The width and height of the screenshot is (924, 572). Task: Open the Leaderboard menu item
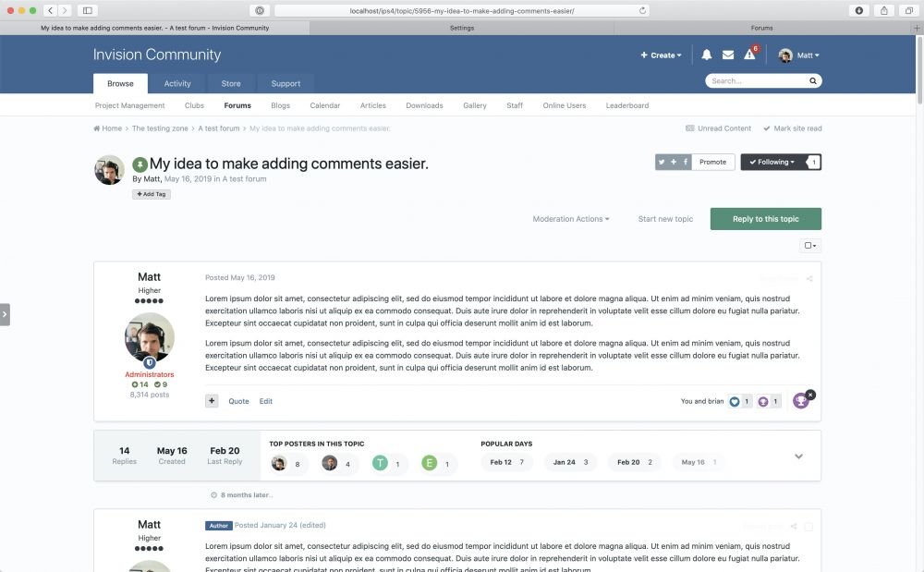click(x=626, y=105)
